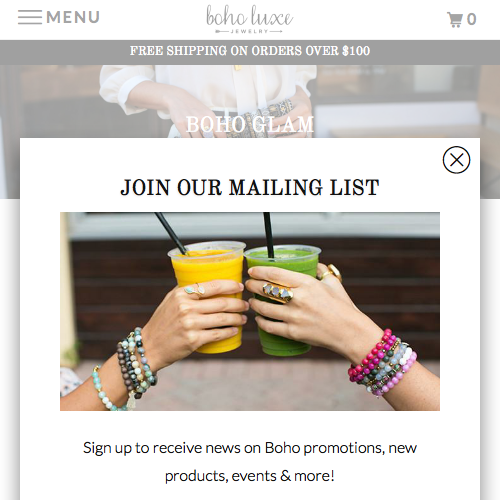The height and width of the screenshot is (500, 500).
Task: Click the JEWELRY subtitle under the logo
Action: [249, 31]
